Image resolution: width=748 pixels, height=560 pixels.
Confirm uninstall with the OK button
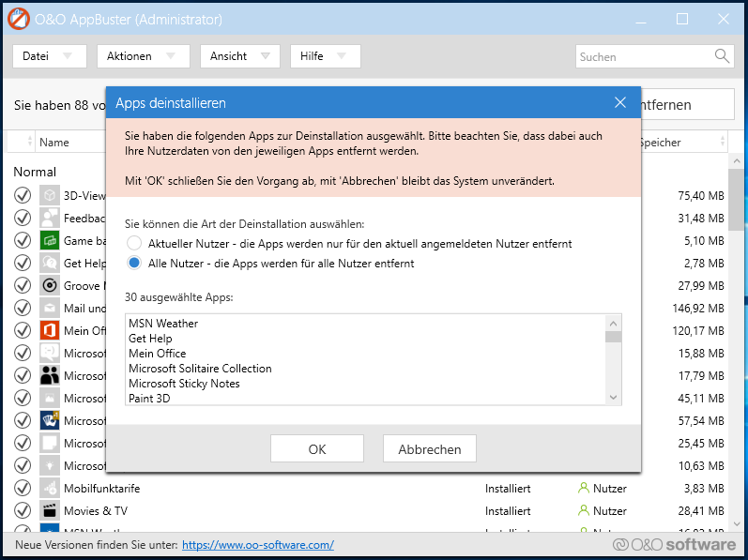[x=317, y=449]
